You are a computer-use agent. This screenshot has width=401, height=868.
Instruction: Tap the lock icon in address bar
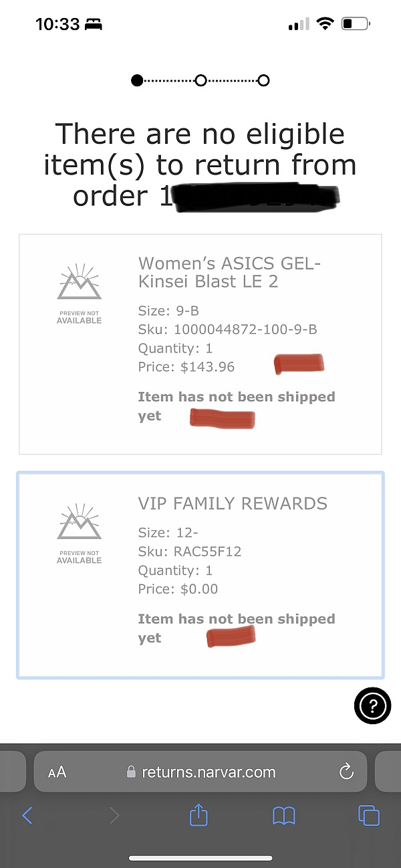pyautogui.click(x=131, y=772)
